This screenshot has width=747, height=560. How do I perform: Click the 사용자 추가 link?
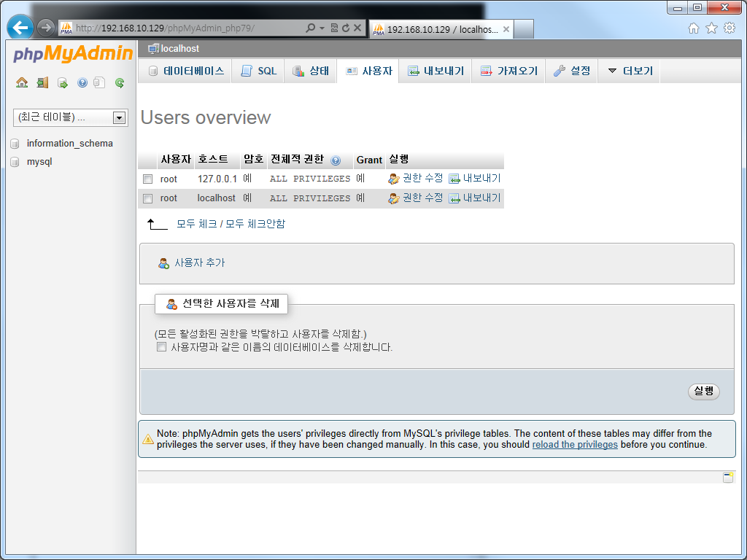click(200, 262)
